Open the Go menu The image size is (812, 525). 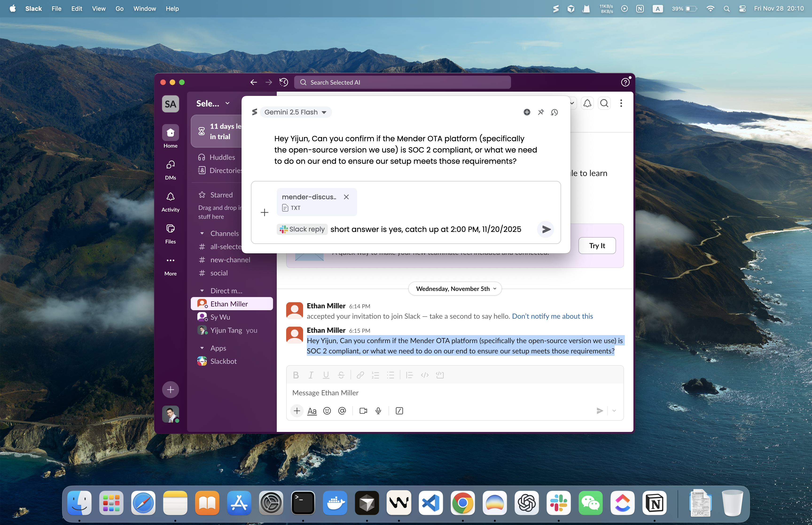coord(119,8)
